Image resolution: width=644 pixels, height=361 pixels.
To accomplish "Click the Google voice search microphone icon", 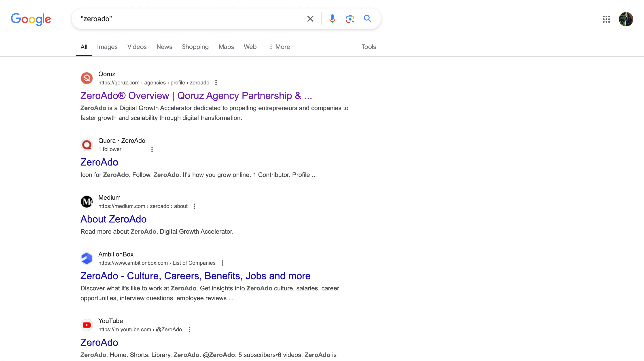I will tap(332, 19).
